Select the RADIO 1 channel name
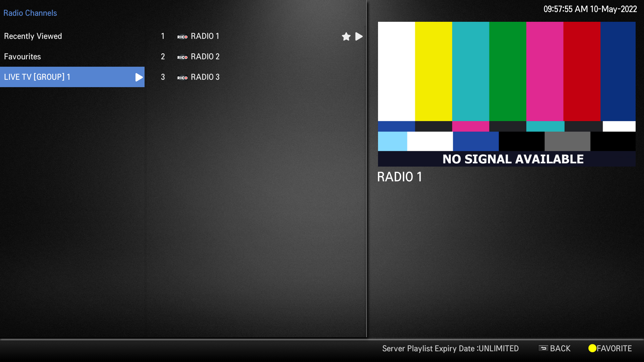The width and height of the screenshot is (644, 362). [x=205, y=36]
